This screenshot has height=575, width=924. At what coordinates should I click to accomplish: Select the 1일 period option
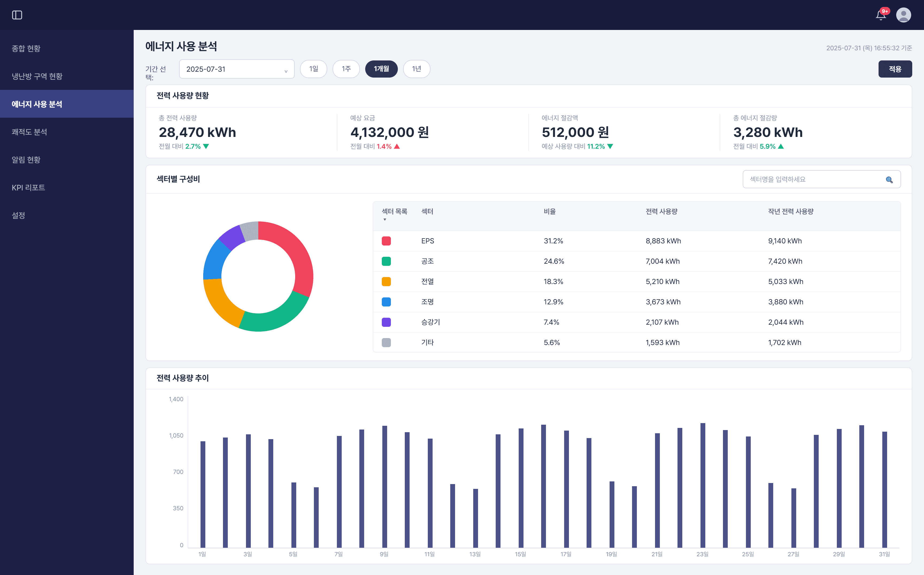pyautogui.click(x=313, y=69)
